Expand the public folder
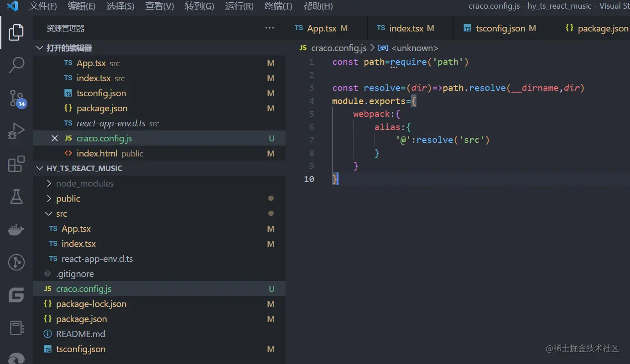The image size is (630, 364). click(68, 198)
